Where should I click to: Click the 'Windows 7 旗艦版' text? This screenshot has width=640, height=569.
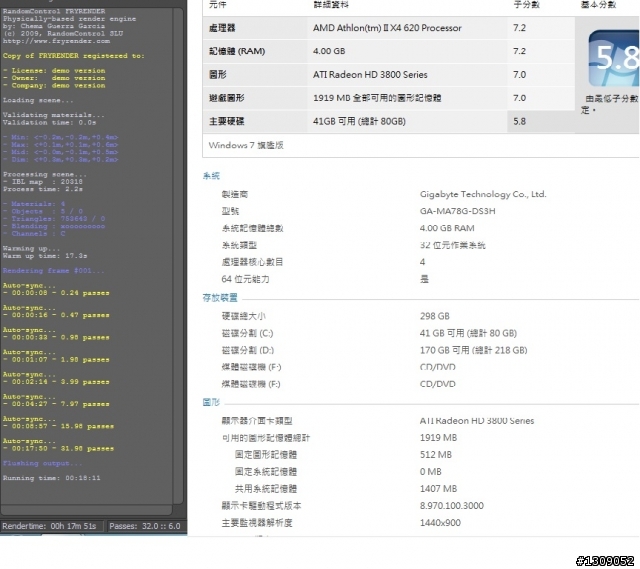(246, 145)
